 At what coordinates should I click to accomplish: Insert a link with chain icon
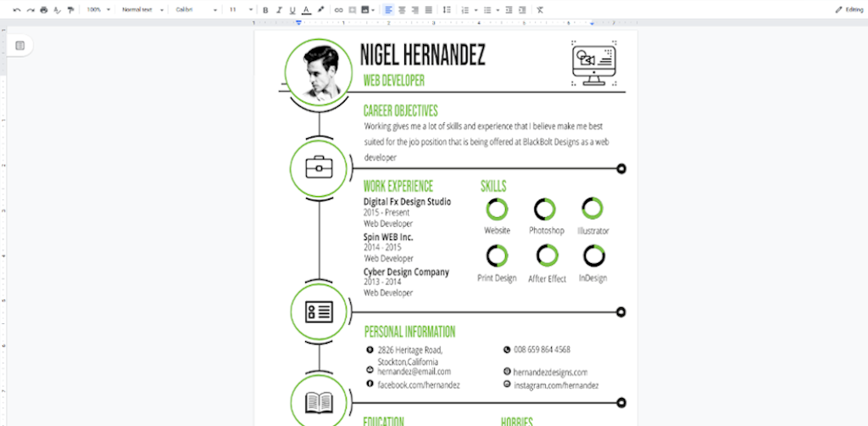click(339, 10)
